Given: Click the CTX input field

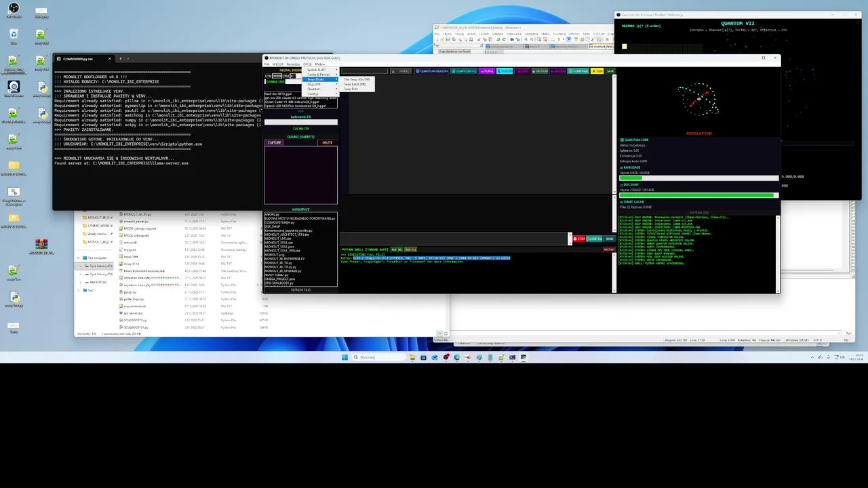Looking at the screenshot, I should (x=277, y=76).
